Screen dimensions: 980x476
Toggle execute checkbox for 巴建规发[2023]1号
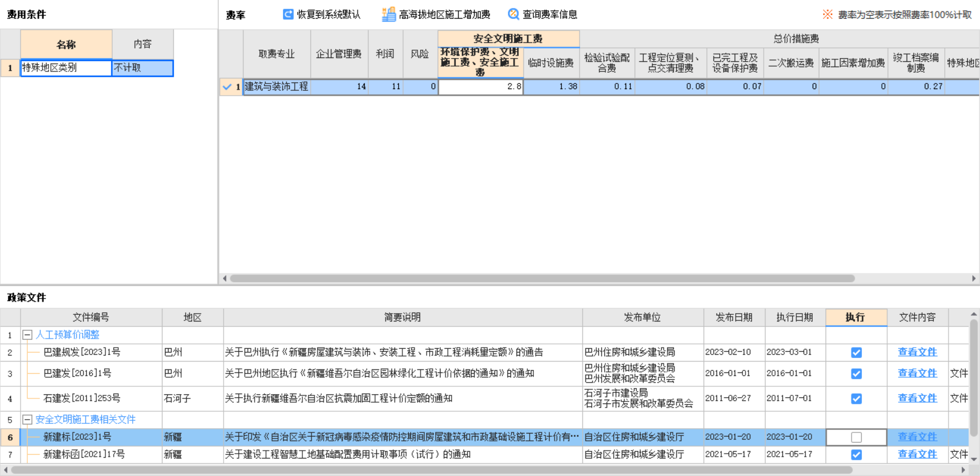point(856,352)
